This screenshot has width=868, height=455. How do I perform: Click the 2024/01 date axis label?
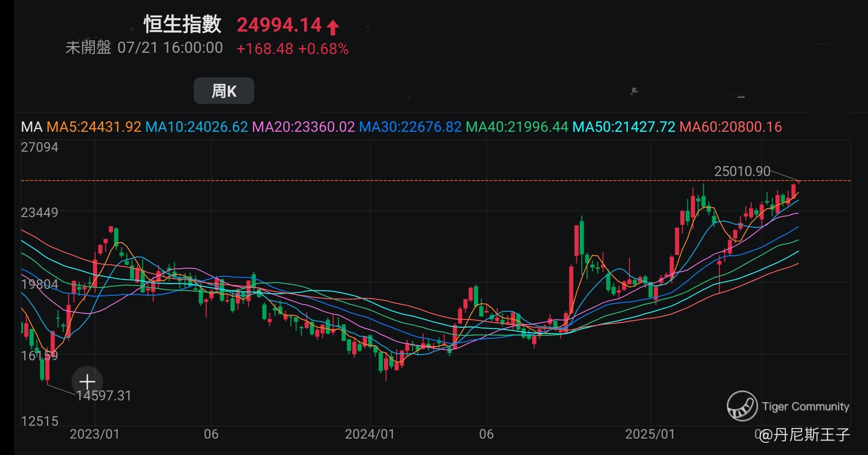370,434
